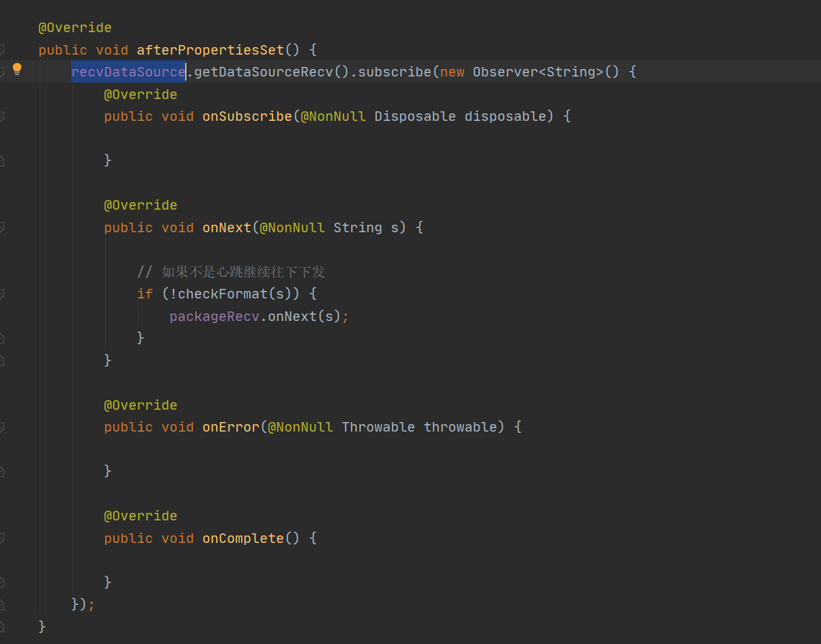
Task: Click the Disposable parameter type
Action: pos(415,116)
